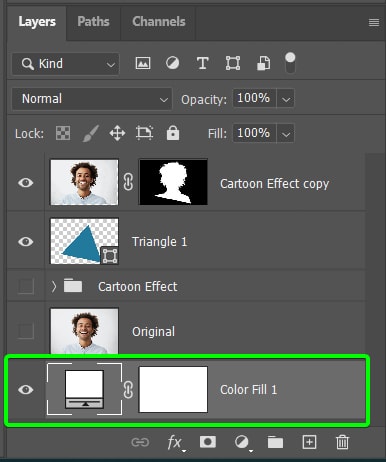Click the lock all padlock button

pyautogui.click(x=173, y=133)
